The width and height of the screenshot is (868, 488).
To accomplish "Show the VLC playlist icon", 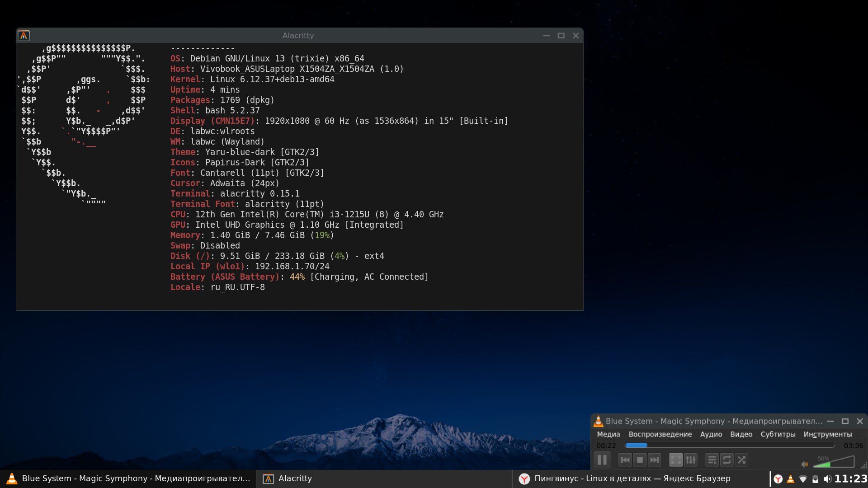I will click(712, 460).
